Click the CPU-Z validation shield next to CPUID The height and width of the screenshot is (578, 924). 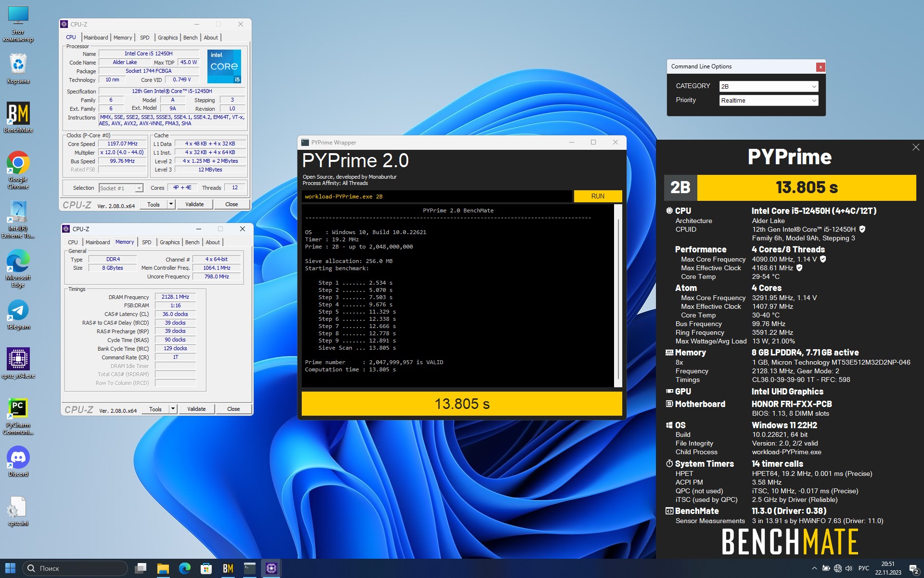pos(862,229)
